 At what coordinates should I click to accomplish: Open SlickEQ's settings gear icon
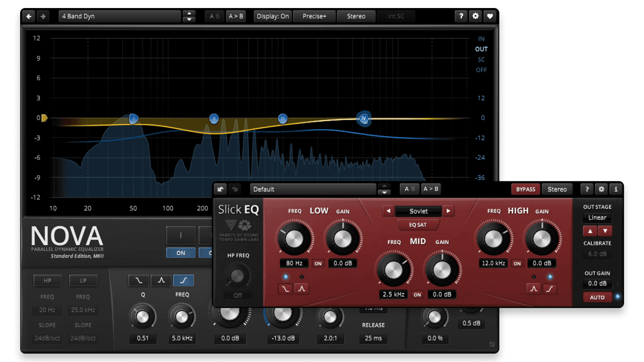click(x=601, y=189)
